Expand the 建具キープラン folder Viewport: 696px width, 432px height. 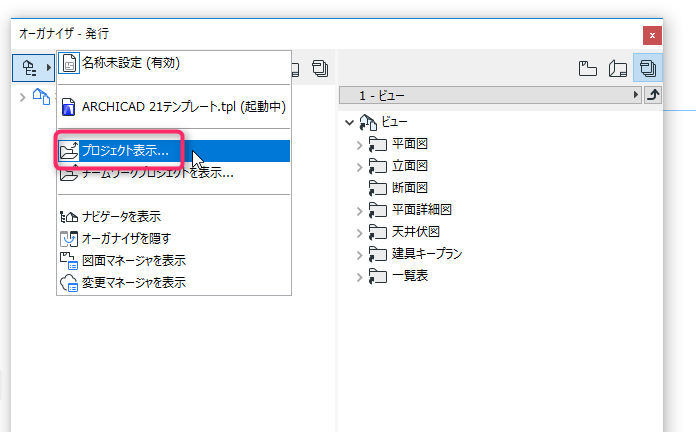click(360, 255)
